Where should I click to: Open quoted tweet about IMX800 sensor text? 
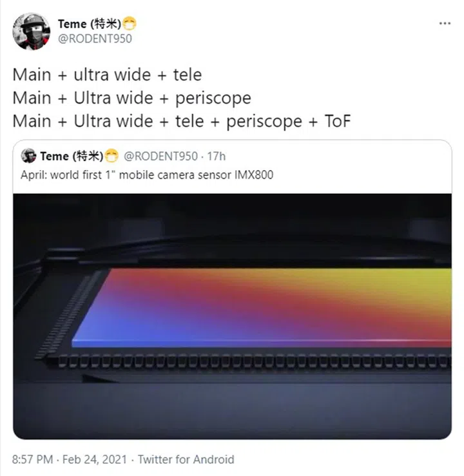tap(147, 175)
